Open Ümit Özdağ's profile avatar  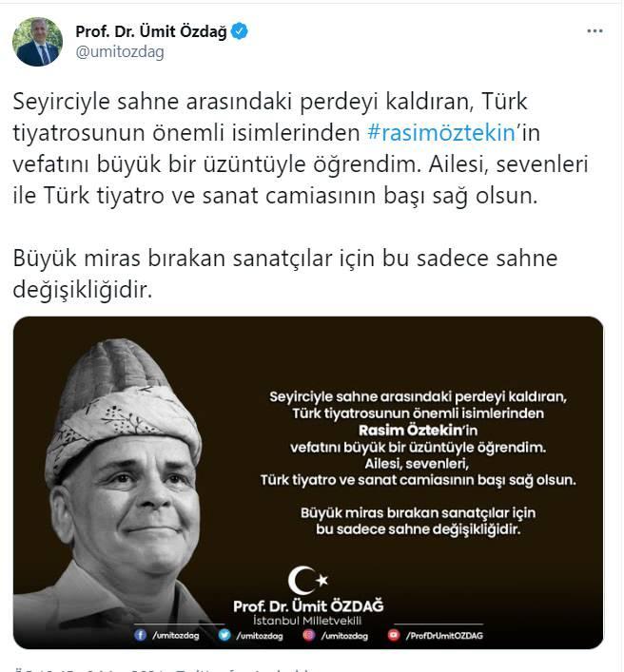(37, 42)
